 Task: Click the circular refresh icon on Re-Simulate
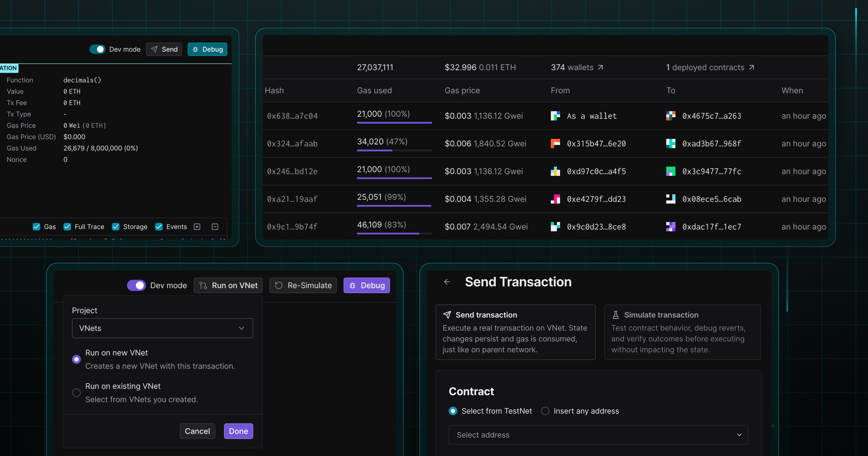click(278, 285)
